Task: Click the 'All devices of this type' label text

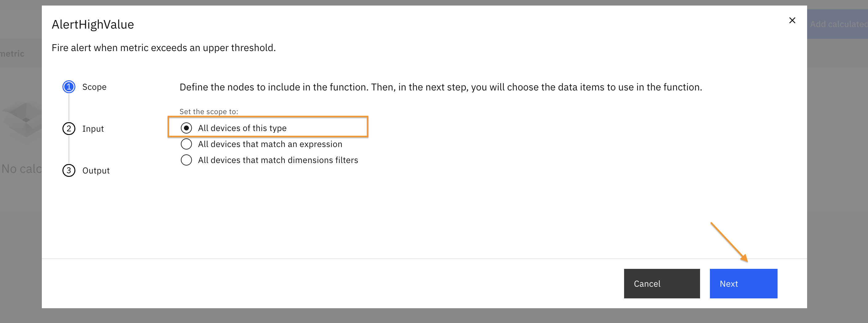Action: (x=242, y=128)
